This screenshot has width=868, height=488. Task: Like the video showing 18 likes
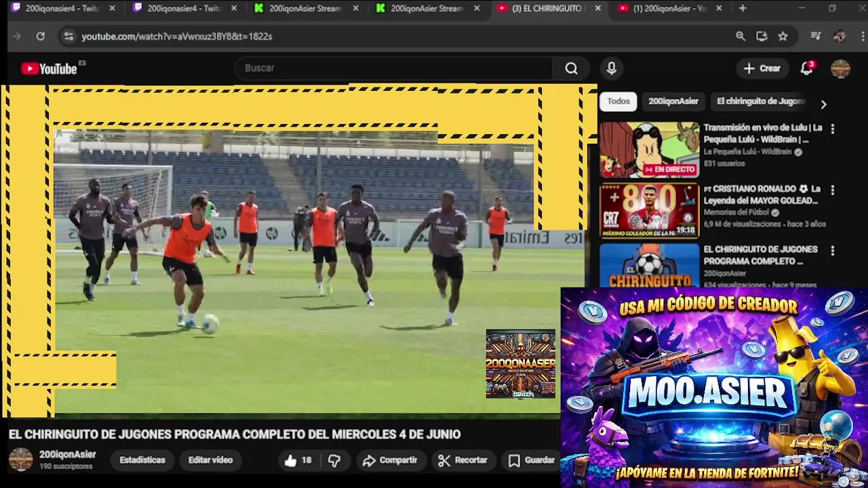[298, 460]
